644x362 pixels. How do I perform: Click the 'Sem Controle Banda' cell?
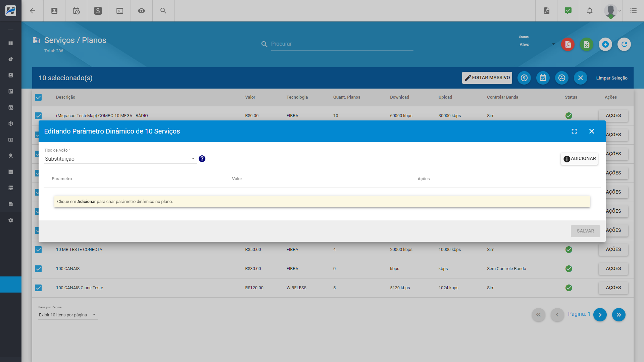[x=506, y=269]
